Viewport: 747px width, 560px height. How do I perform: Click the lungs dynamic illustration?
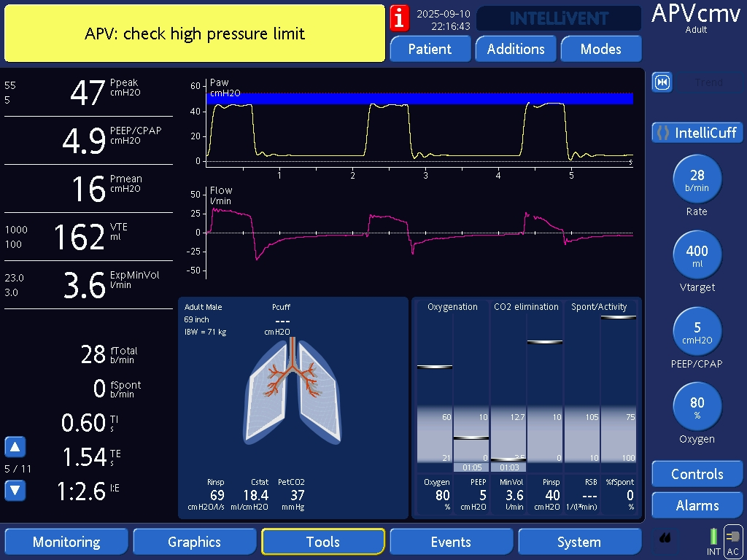pyautogui.click(x=292, y=390)
